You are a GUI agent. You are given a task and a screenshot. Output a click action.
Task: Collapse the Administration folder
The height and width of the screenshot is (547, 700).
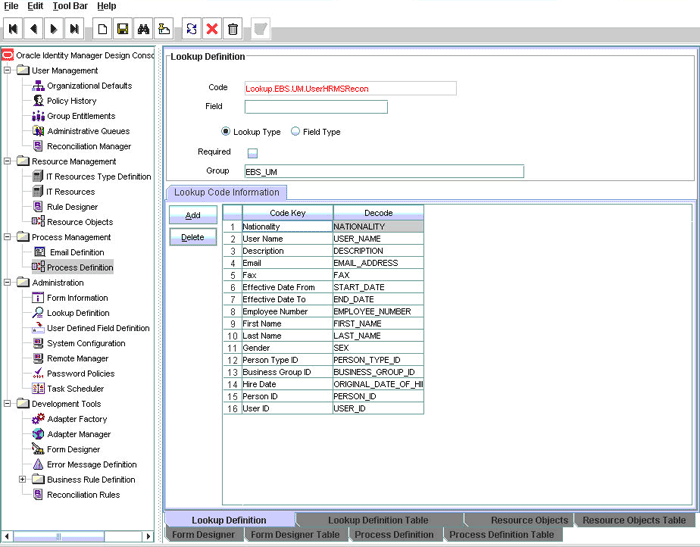tap(8, 283)
